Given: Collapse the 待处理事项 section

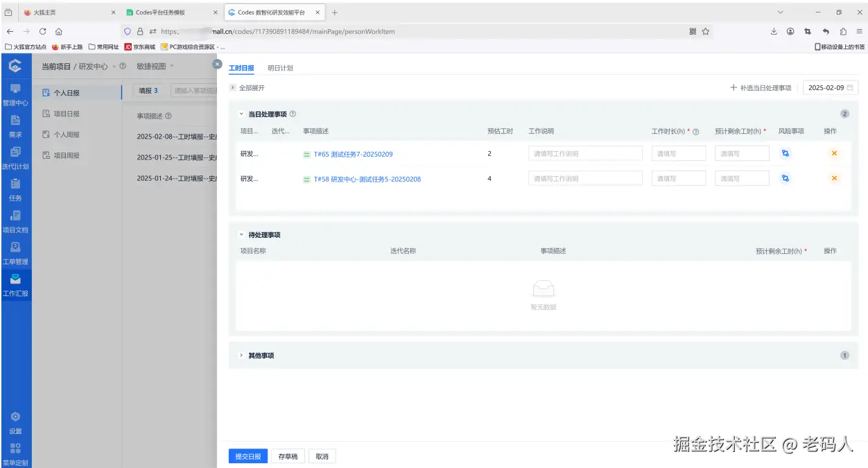Looking at the screenshot, I should point(242,234).
